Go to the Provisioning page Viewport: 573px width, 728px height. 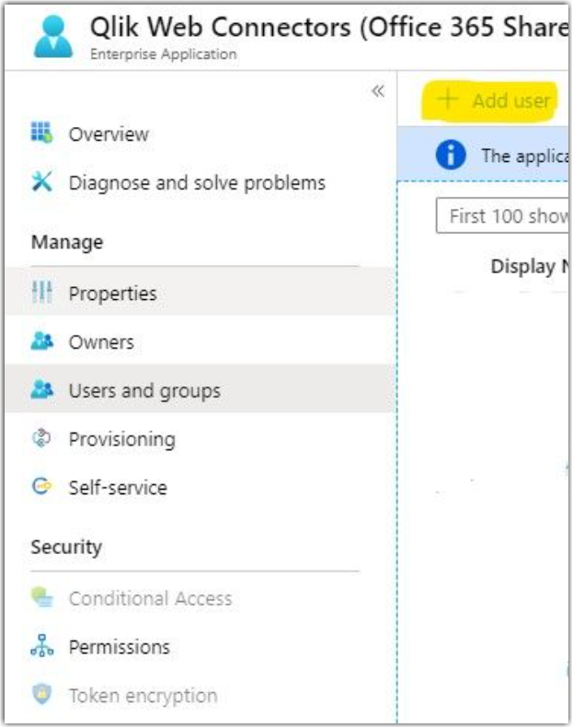[x=121, y=439]
